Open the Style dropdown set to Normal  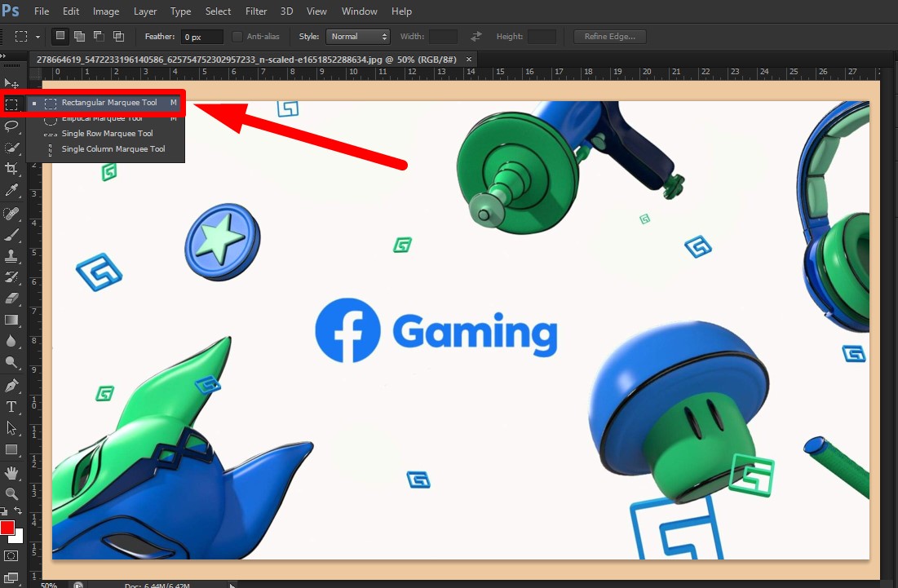click(358, 37)
